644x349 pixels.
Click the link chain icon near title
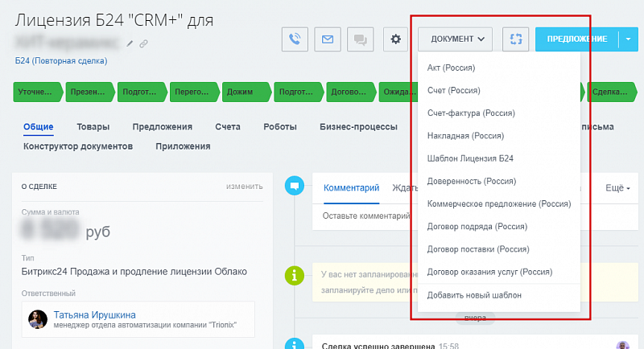coord(143,43)
